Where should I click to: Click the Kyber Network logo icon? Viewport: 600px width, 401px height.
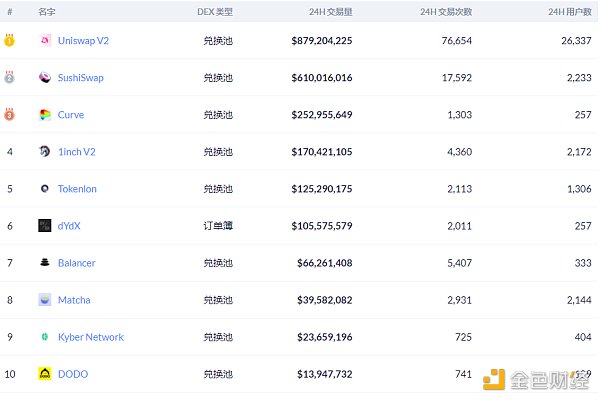[x=45, y=337]
